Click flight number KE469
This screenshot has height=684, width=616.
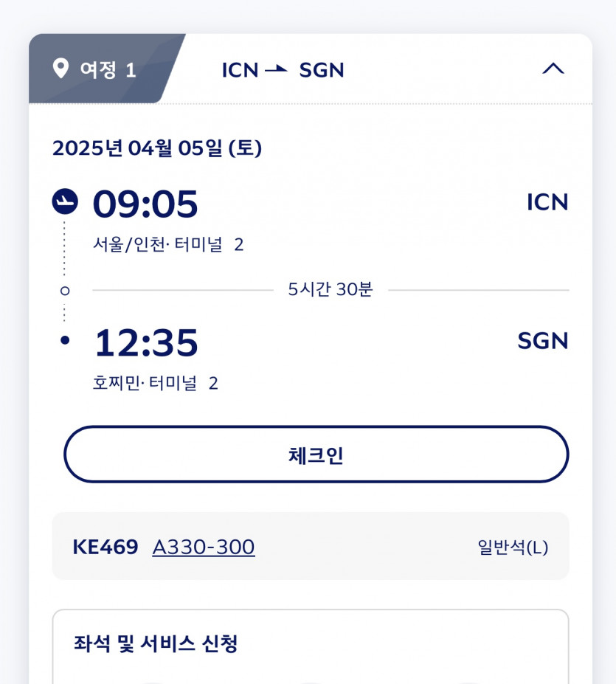[105, 547]
